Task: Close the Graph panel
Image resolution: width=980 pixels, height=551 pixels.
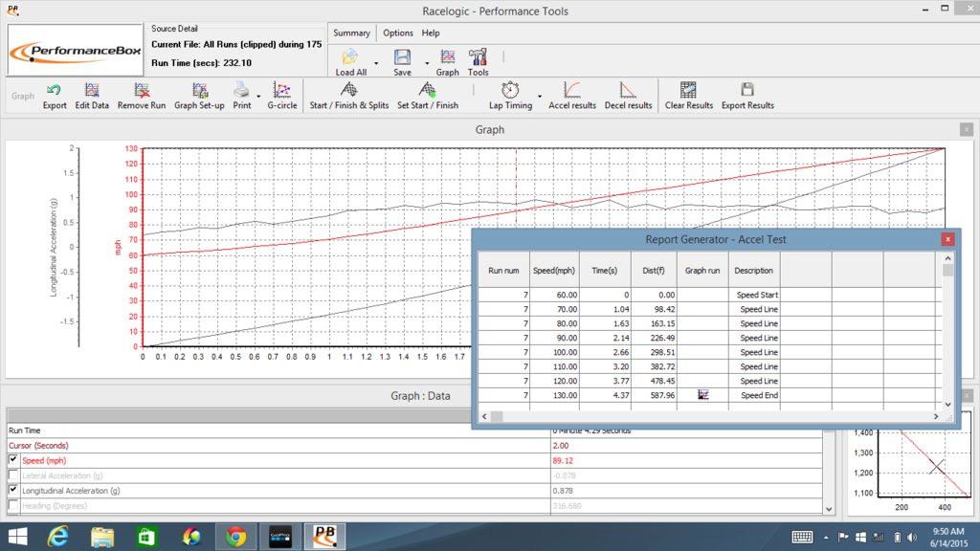Action: pos(967,129)
